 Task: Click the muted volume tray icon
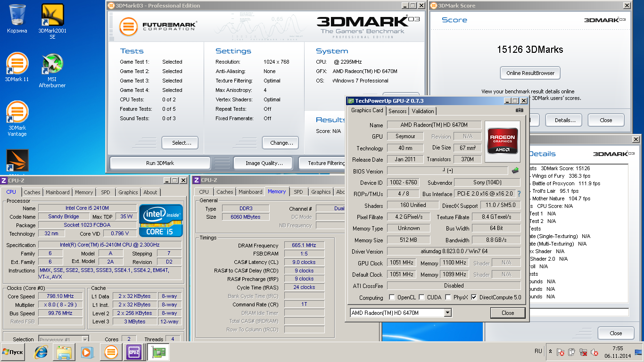594,352
